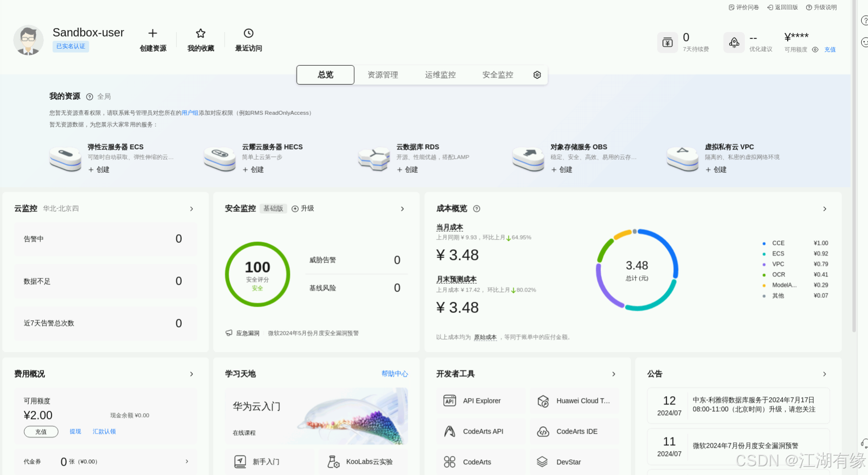
Task: Click the 7天待续费 bill icon
Action: [x=667, y=42]
